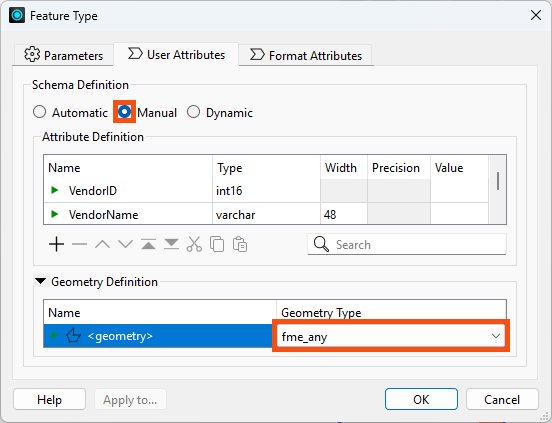Collapse the Geometry Definition section
This screenshot has width=552, height=423.
point(40,281)
